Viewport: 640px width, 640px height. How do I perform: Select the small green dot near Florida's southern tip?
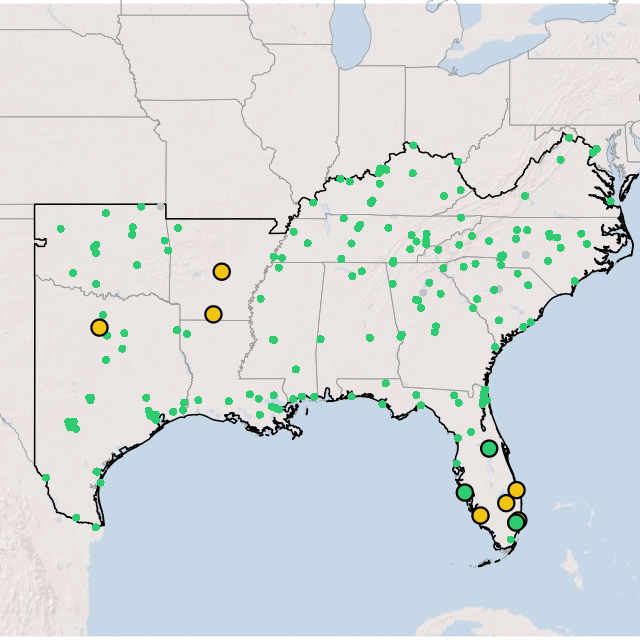(511, 540)
